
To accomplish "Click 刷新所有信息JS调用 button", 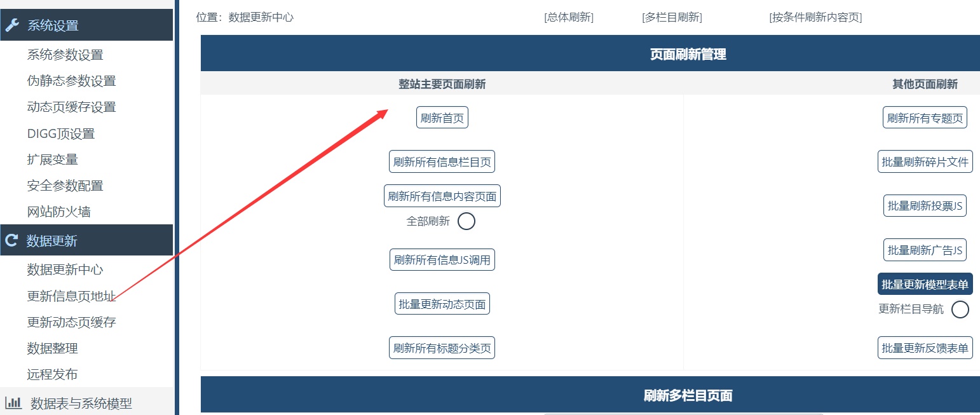I will (442, 259).
